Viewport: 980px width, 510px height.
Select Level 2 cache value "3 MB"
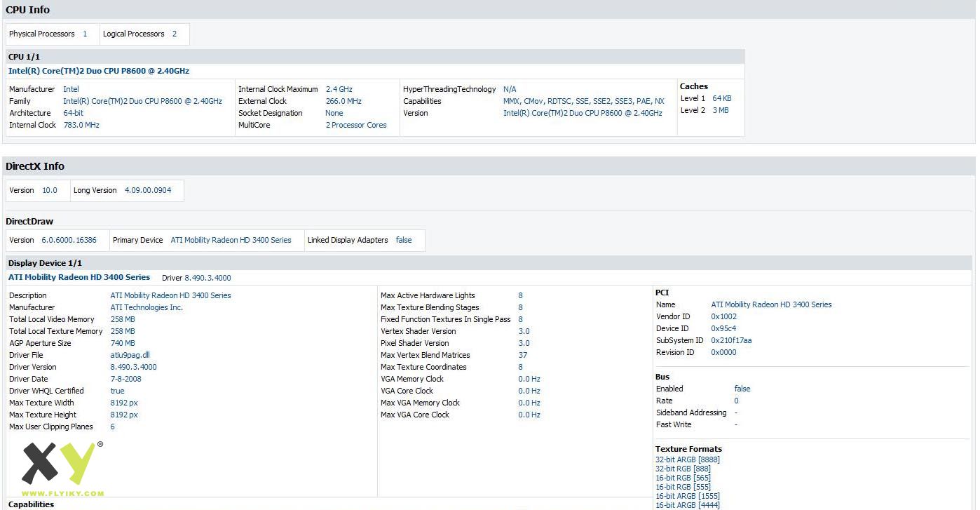click(x=721, y=110)
